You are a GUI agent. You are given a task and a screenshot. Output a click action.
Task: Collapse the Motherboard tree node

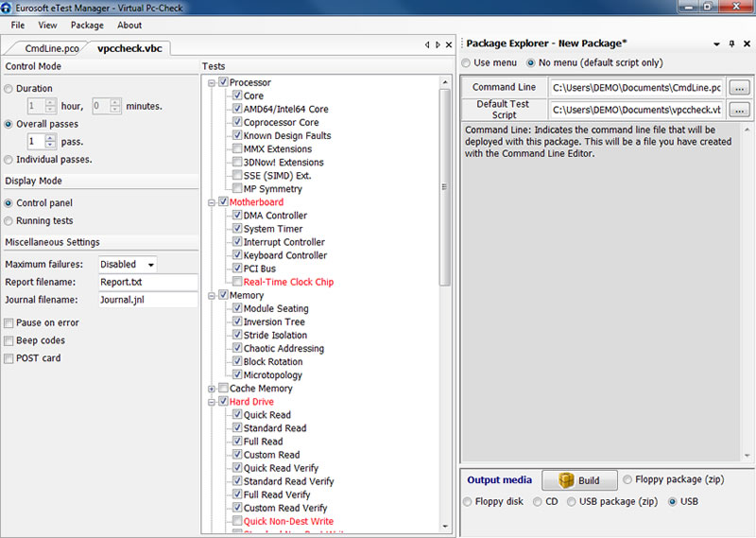(x=211, y=202)
